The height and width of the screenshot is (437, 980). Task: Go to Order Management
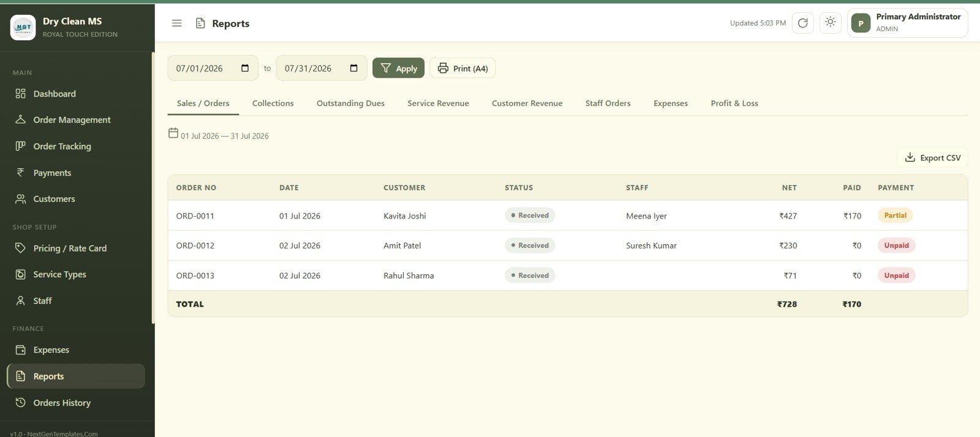[x=76, y=120]
